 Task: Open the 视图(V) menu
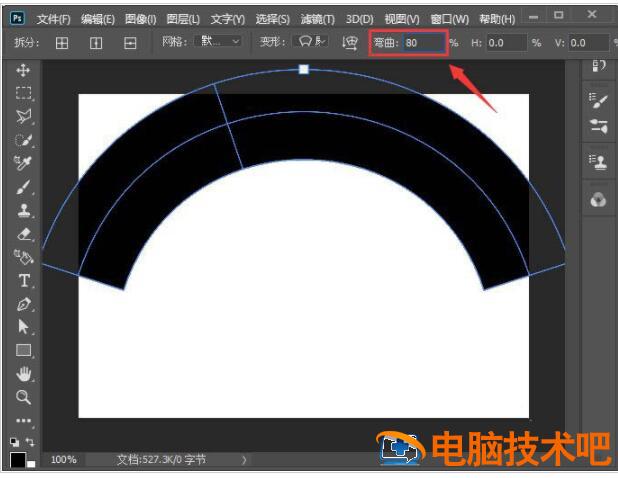tap(402, 19)
